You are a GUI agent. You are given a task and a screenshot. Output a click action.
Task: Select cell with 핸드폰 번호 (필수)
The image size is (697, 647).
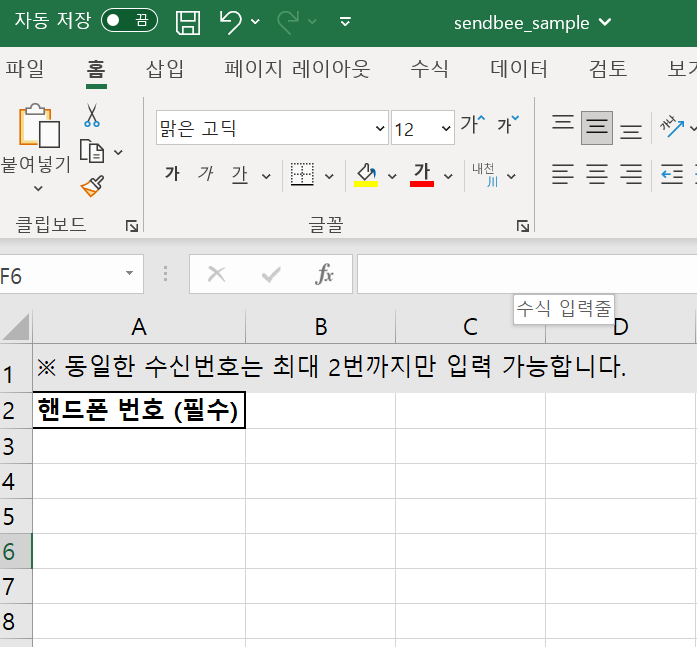[139, 410]
